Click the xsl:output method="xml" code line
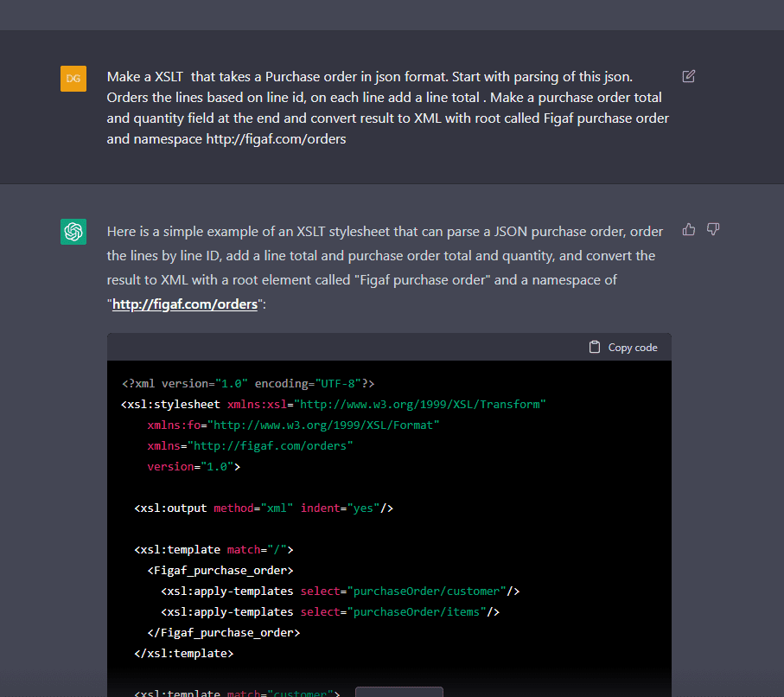Viewport: 784px width, 697px height. click(x=264, y=508)
